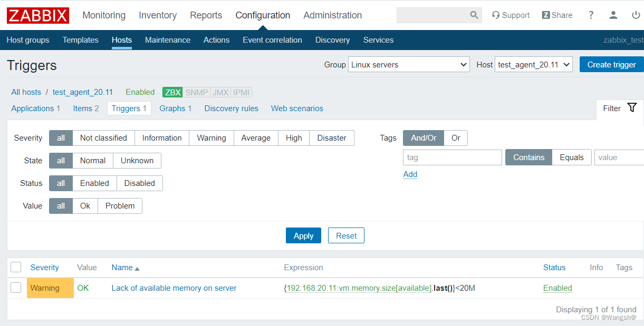Viewport: 644px width, 326px height.
Task: Click the Reset filter button
Action: [346, 236]
